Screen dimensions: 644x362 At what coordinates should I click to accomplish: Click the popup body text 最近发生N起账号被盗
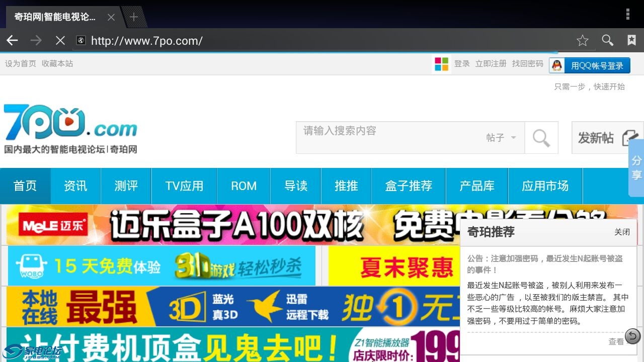click(548, 303)
